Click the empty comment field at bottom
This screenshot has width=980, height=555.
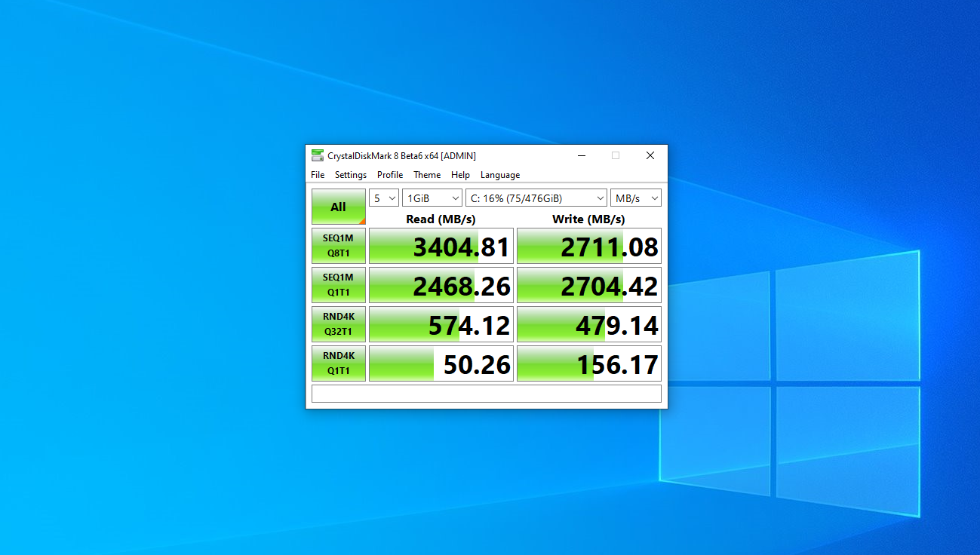tap(487, 394)
